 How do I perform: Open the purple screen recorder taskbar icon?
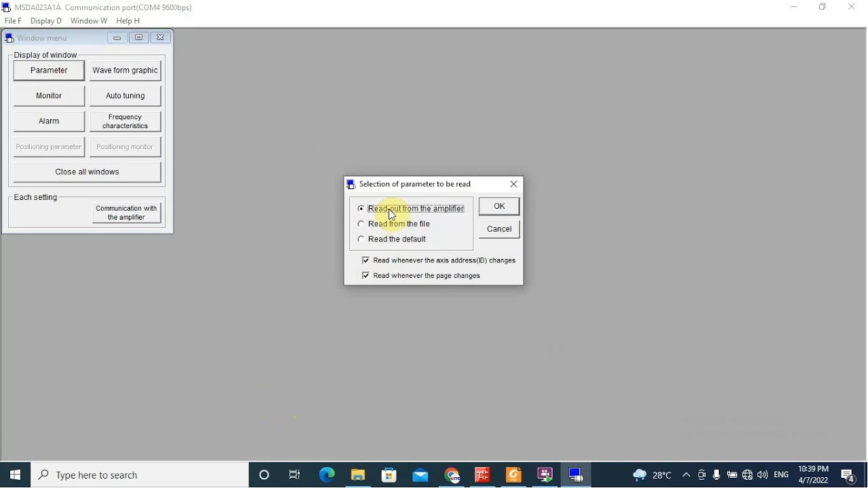point(545,475)
